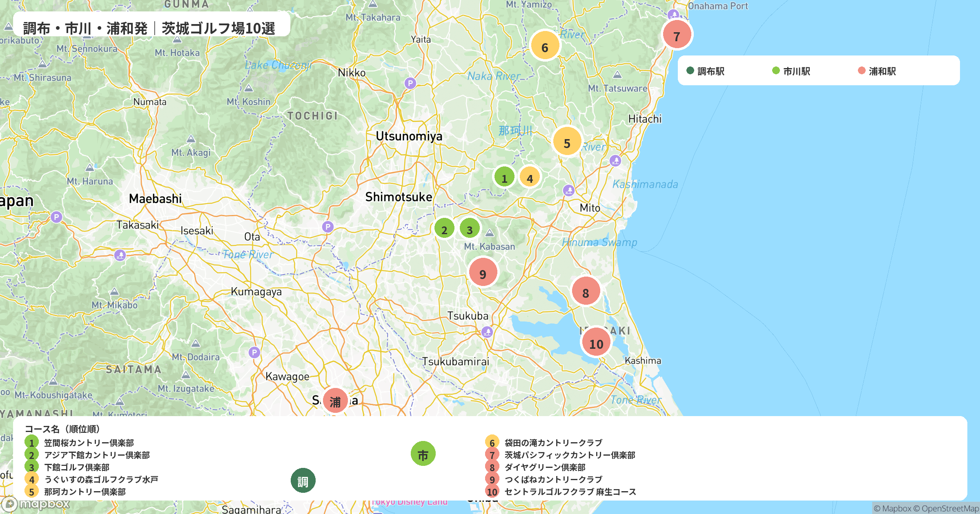Click the number 4 badge in course list
Screen dimensions: 980x514
(x=31, y=479)
